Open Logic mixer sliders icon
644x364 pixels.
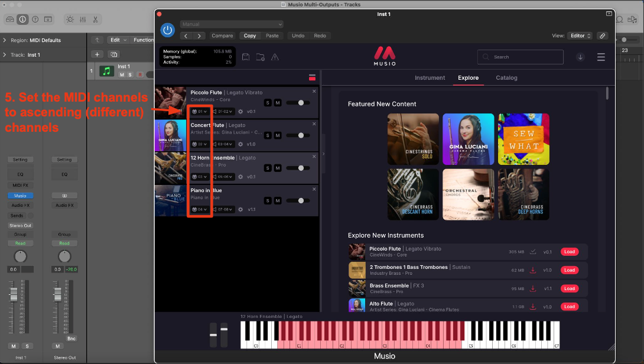pos(83,19)
